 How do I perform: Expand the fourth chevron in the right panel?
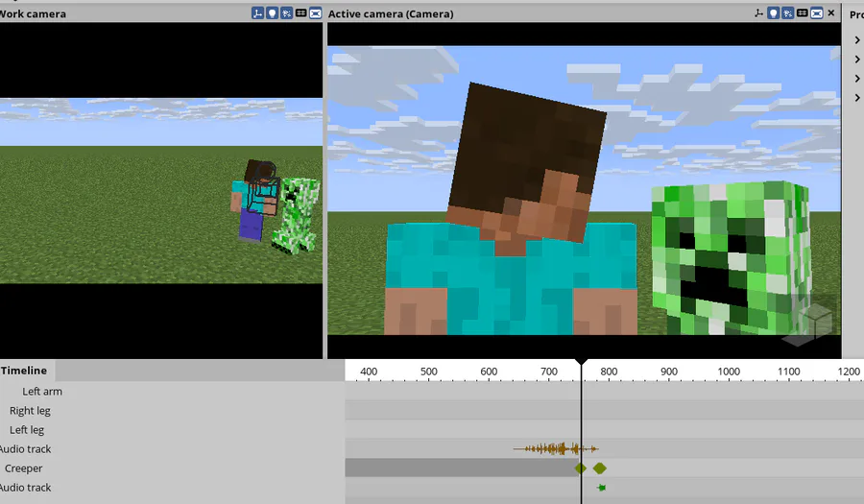click(x=857, y=98)
